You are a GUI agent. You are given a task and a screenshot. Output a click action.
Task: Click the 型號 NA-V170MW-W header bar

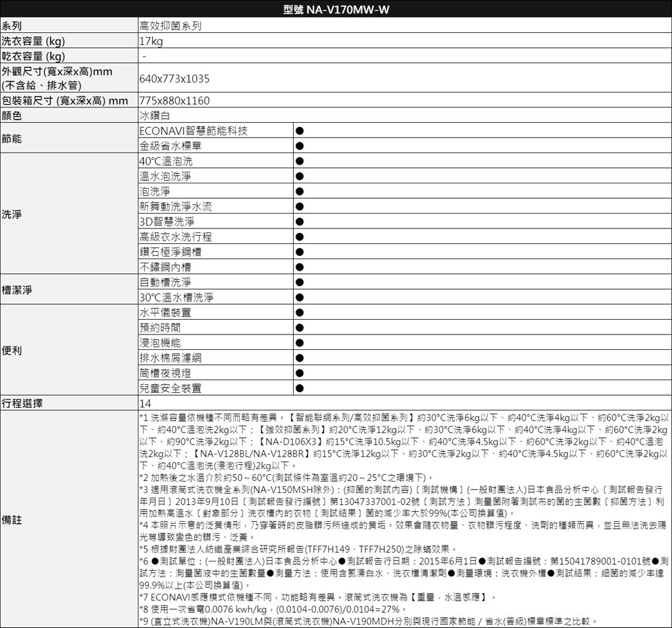point(335,10)
